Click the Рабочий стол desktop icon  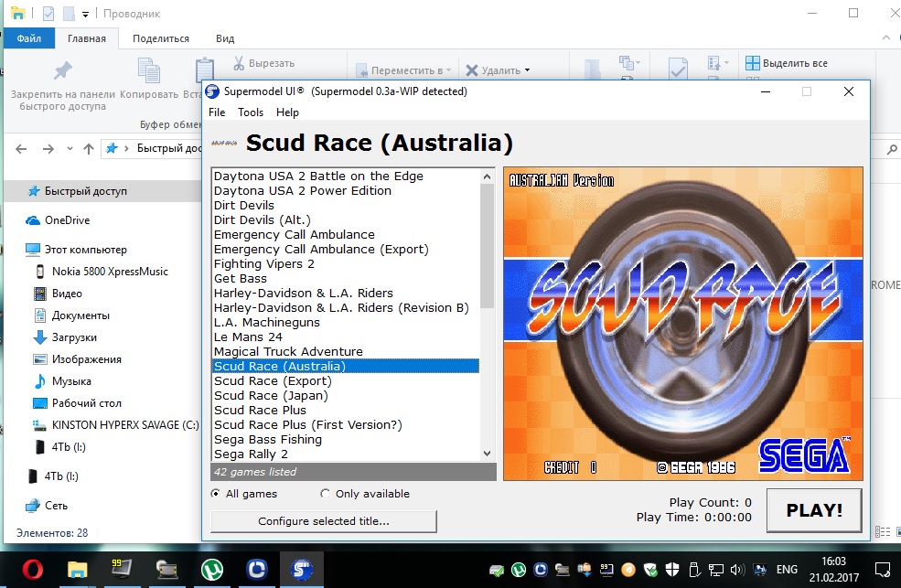(39, 403)
